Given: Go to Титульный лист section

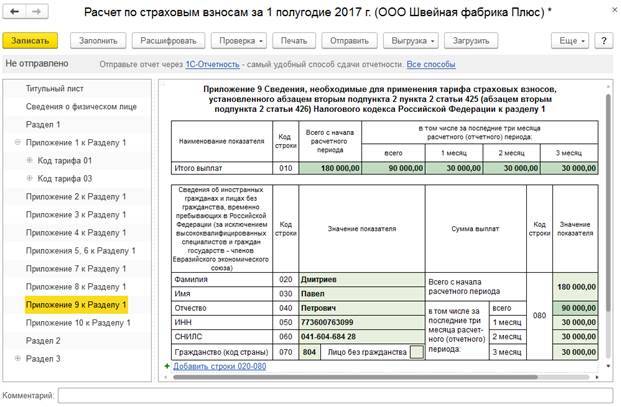Looking at the screenshot, I should 54,88.
